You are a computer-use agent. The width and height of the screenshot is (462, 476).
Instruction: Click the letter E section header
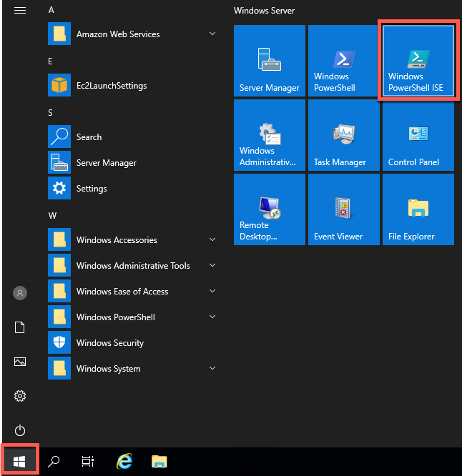[x=50, y=61]
